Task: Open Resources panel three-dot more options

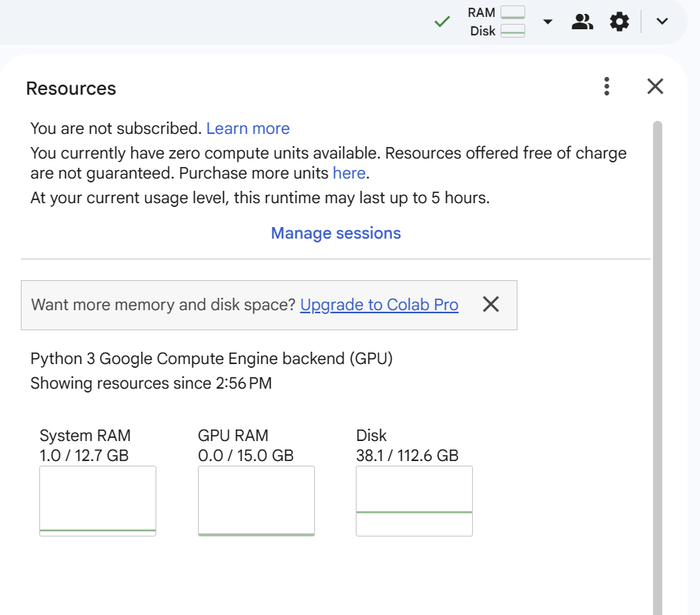Action: (607, 86)
